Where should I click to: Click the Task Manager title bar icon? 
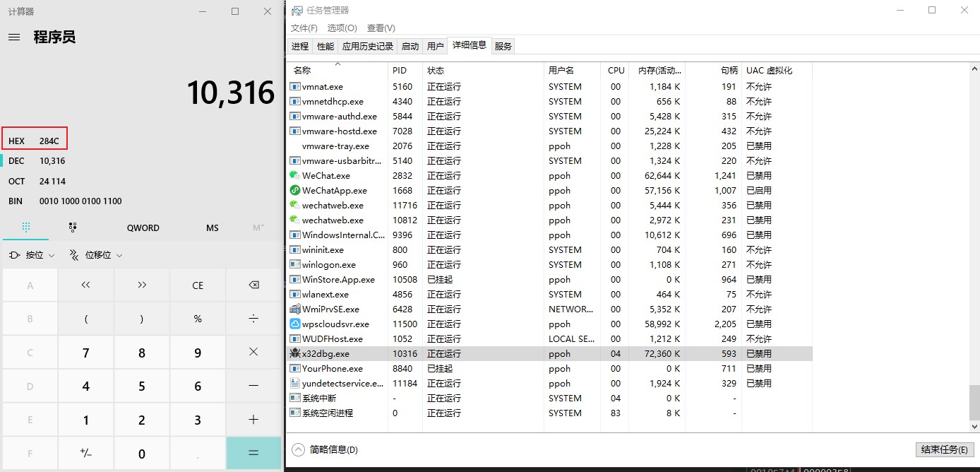click(x=297, y=11)
